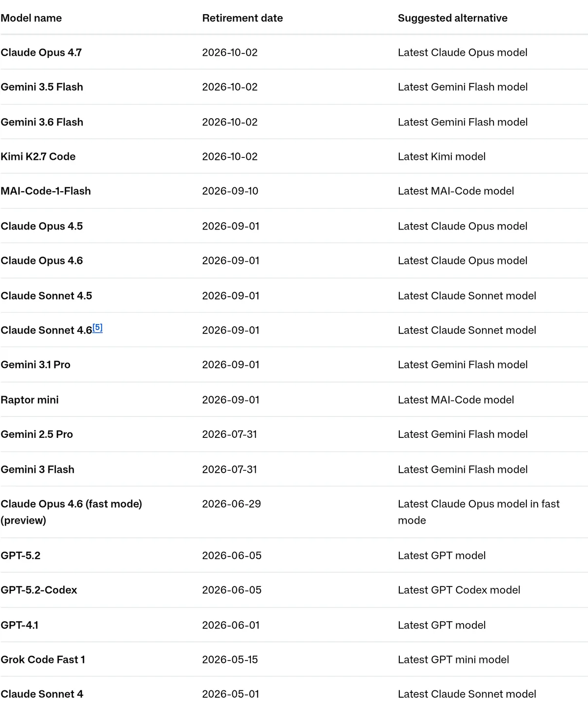The width and height of the screenshot is (588, 711).
Task: Click the 'Gemini 3.6 Flash' model name
Action: tap(42, 122)
